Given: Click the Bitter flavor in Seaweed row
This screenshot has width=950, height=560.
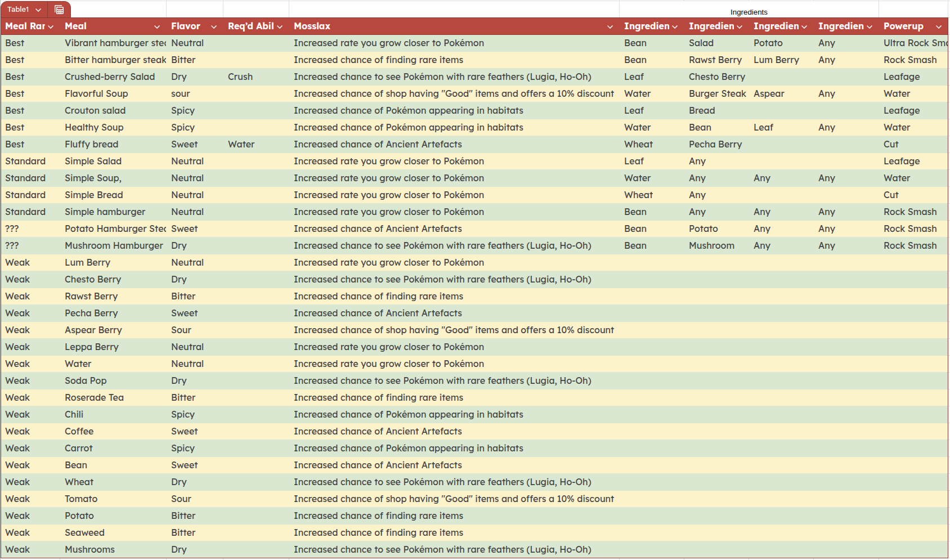Looking at the screenshot, I should click(x=195, y=532).
